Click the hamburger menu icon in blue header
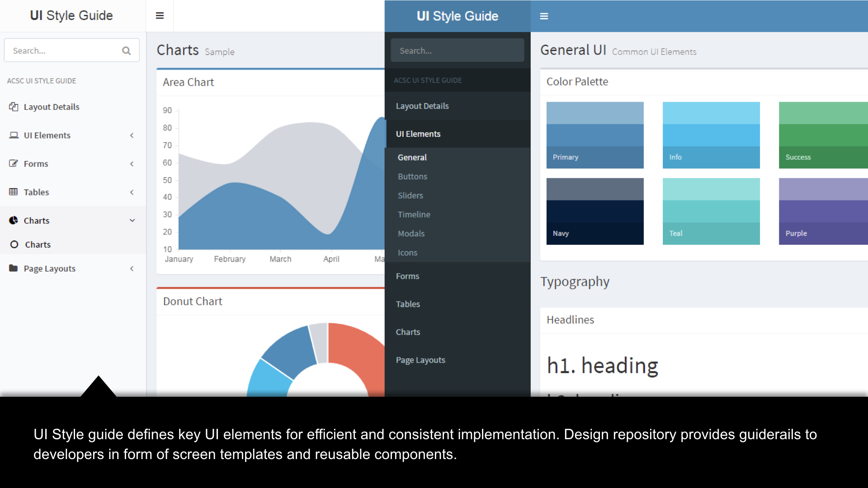Screen dimensions: 868x488 (x=544, y=16)
